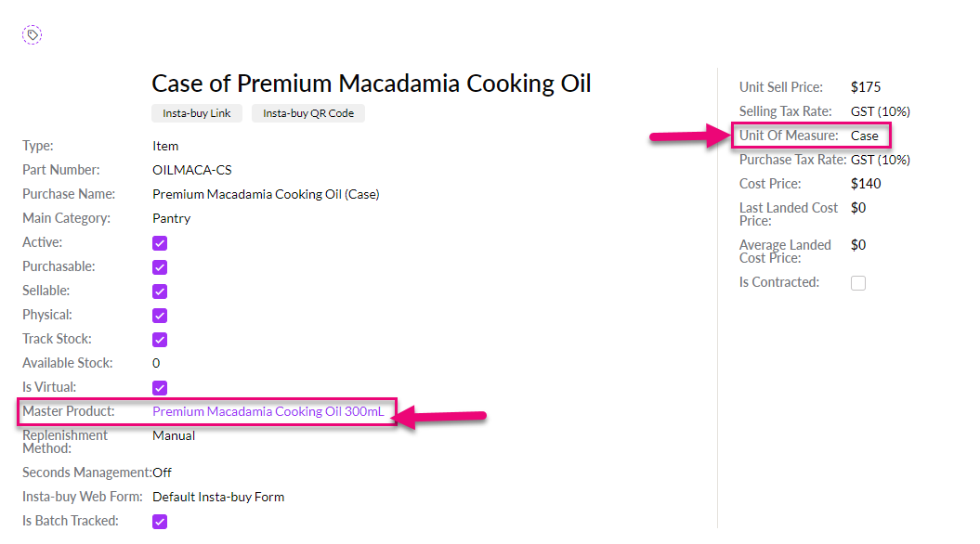Show the Insta-buy QR Code

pyautogui.click(x=308, y=113)
